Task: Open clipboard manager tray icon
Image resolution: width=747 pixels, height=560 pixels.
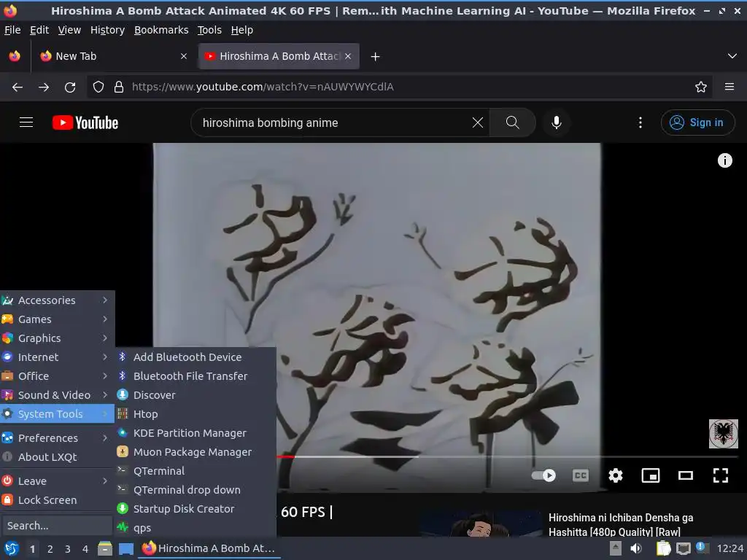Action: 663,548
